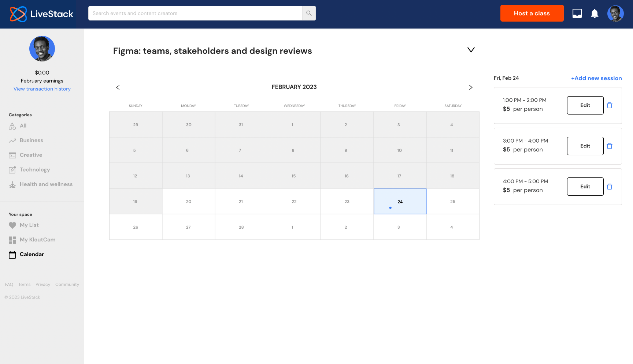The image size is (633, 364).
Task: Click the My List heart icon
Action: coord(12,225)
